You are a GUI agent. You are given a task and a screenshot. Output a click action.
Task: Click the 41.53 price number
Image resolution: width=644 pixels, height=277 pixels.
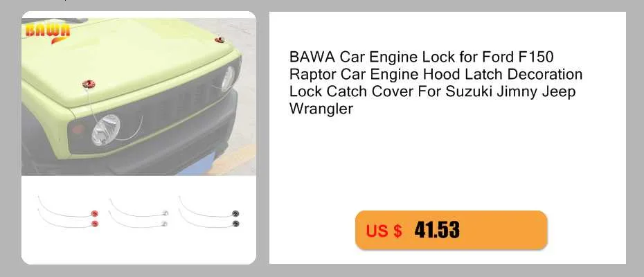point(436,230)
